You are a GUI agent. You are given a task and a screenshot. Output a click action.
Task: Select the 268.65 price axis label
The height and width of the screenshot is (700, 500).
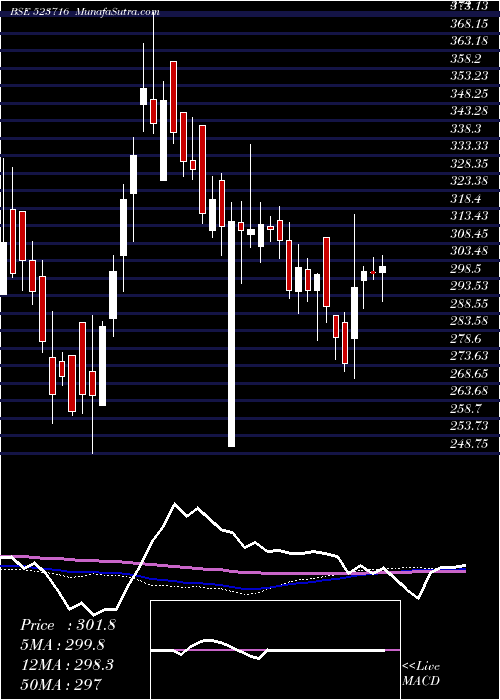click(x=469, y=374)
